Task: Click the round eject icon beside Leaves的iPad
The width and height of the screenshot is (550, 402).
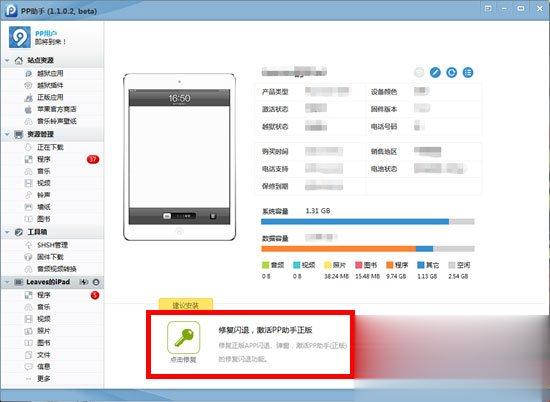Action: 96,282
